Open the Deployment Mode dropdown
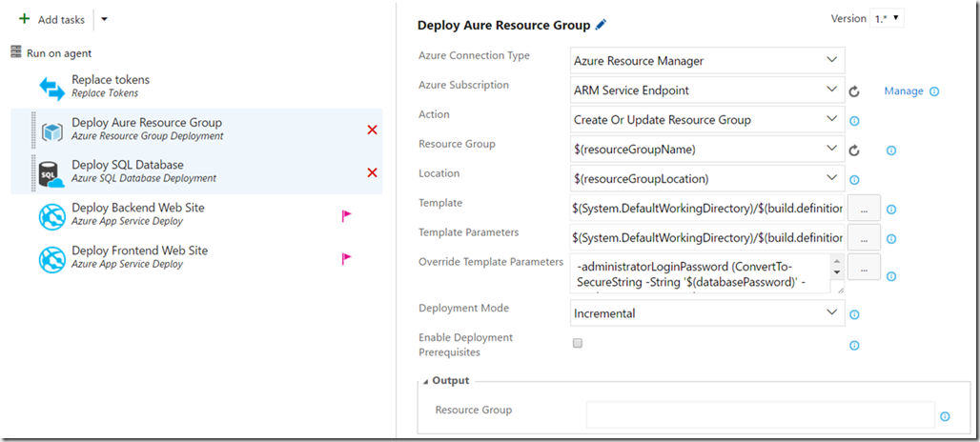Viewport: 980px width, 442px height. (x=707, y=312)
